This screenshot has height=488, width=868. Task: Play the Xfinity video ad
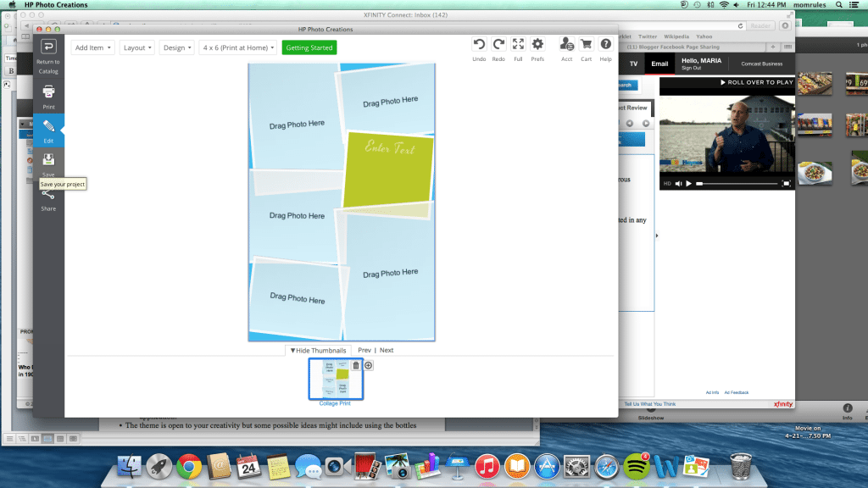(x=688, y=184)
